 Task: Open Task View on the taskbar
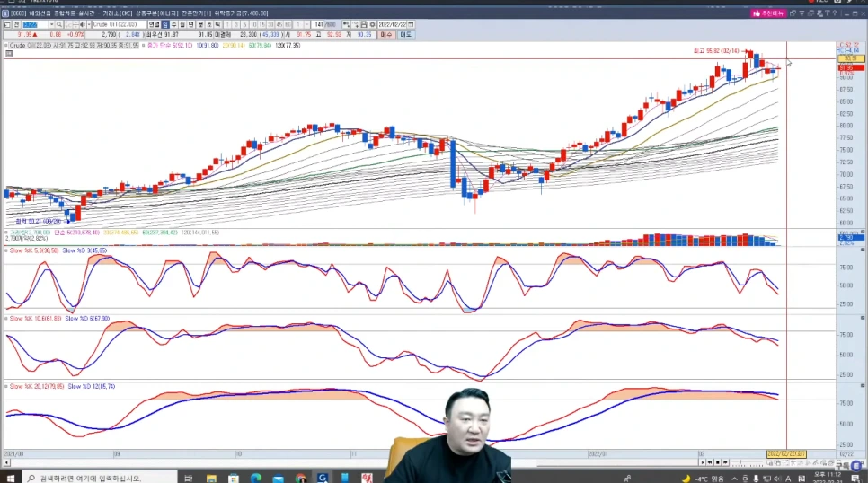188,478
